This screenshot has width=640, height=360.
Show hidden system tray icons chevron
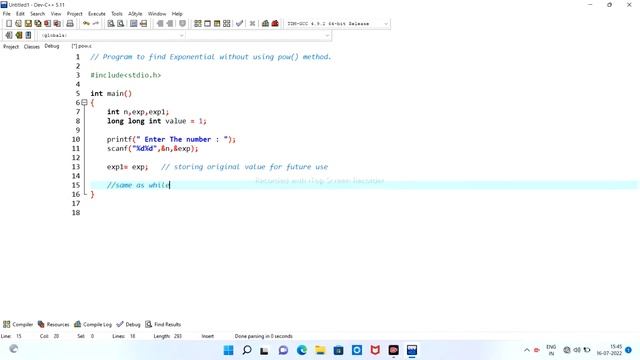pyautogui.click(x=527, y=350)
